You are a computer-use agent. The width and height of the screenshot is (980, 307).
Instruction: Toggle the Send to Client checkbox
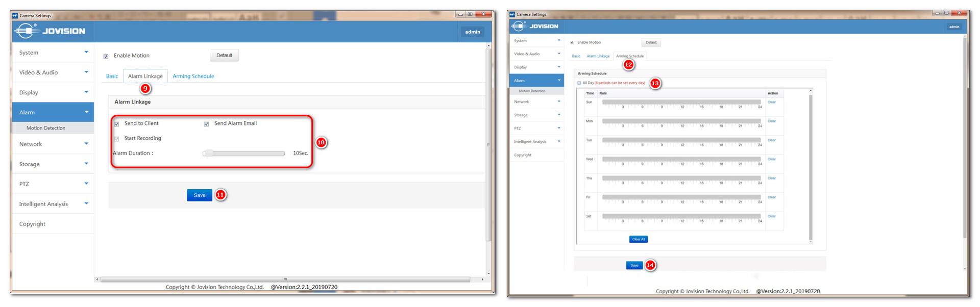tap(117, 124)
